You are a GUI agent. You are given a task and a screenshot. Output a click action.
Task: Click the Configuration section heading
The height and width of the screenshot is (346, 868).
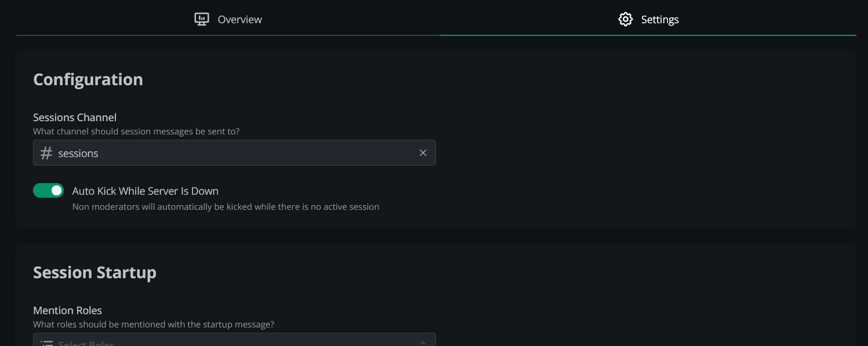tap(88, 79)
